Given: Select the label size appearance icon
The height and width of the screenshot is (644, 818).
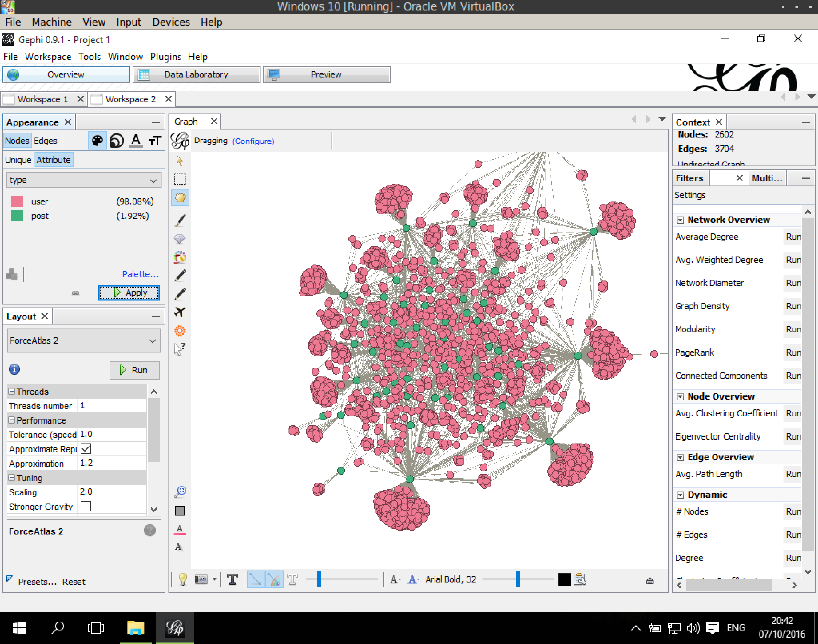Looking at the screenshot, I should pyautogui.click(x=155, y=141).
